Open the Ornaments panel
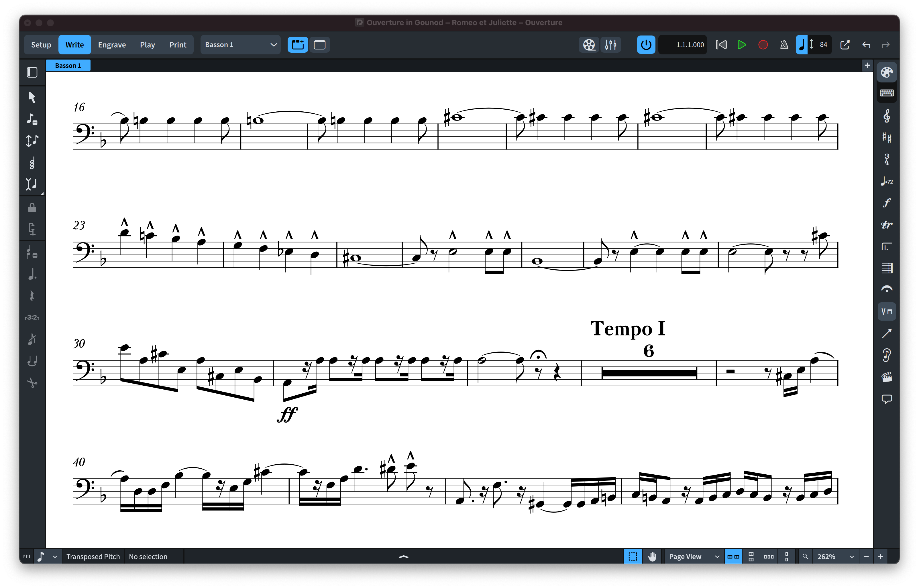Image resolution: width=919 pixels, height=588 pixels. pyautogui.click(x=887, y=224)
